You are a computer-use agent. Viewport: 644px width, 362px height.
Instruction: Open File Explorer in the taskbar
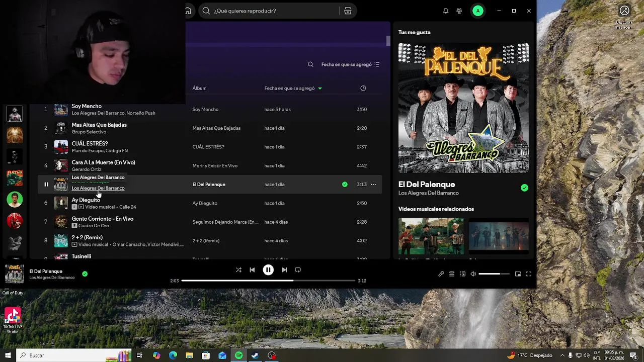pyautogui.click(x=189, y=355)
